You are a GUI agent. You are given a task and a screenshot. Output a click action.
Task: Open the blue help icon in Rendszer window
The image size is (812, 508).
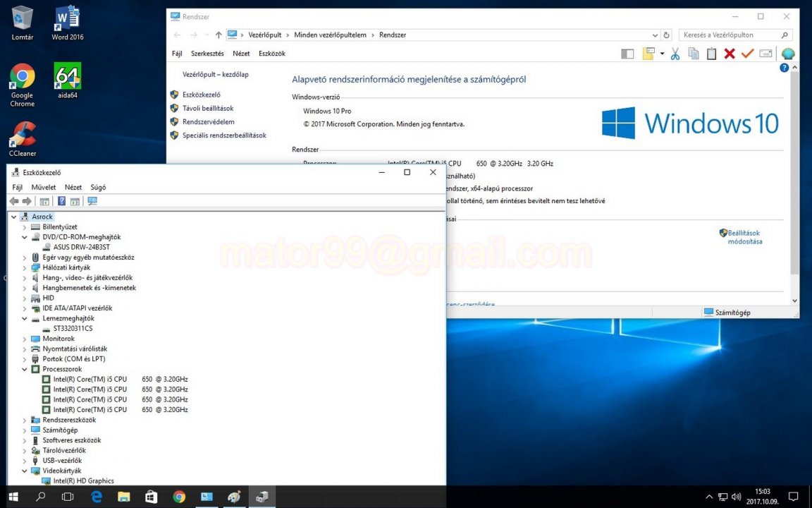[x=784, y=68]
